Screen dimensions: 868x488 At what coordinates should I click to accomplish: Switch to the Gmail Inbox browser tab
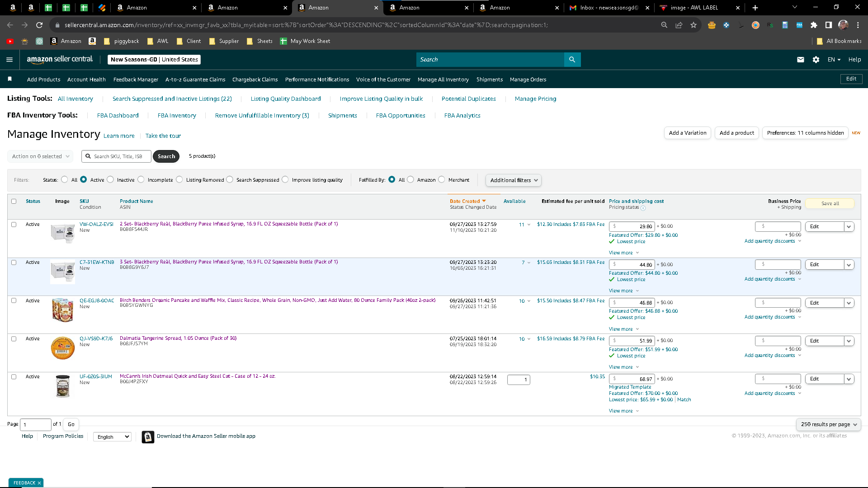point(609,8)
